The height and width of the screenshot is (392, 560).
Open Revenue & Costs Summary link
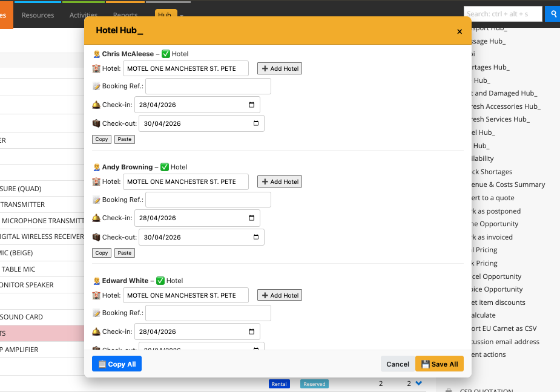coord(508,185)
